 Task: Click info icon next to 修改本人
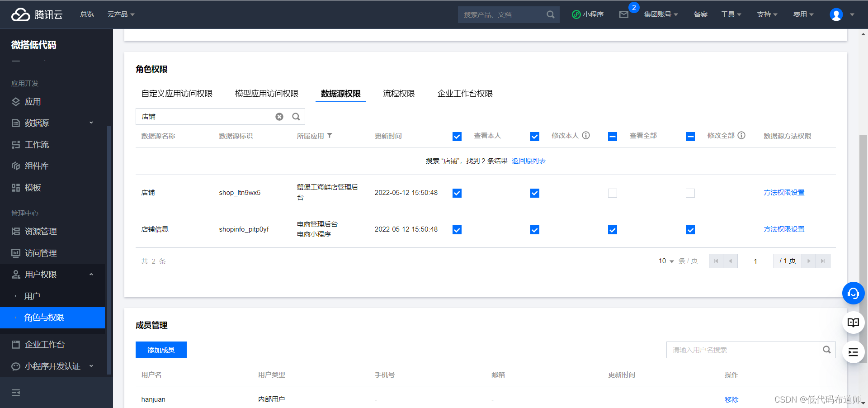point(586,135)
